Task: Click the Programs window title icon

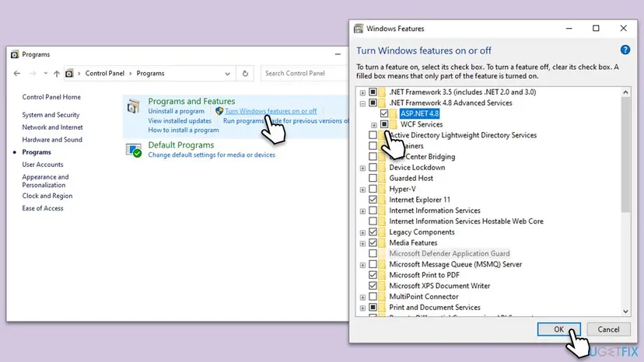Action: (x=15, y=54)
